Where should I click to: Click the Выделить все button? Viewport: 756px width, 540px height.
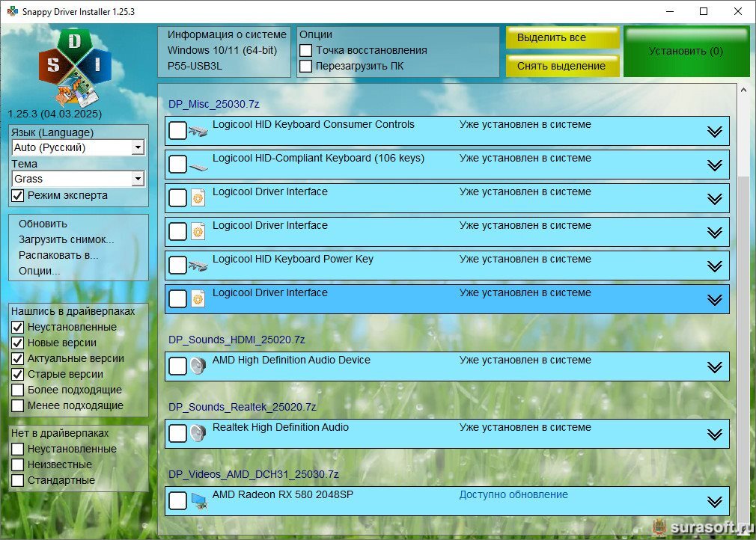pos(563,37)
